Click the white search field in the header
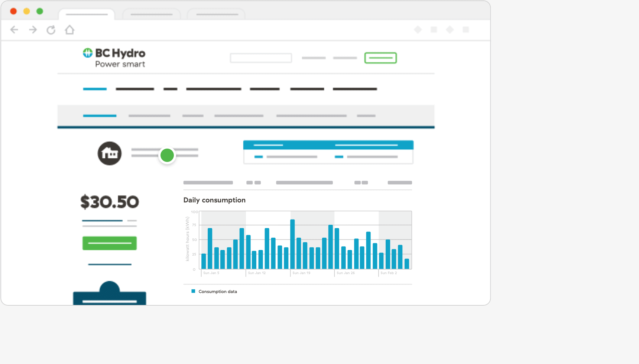639x364 pixels. [x=261, y=58]
